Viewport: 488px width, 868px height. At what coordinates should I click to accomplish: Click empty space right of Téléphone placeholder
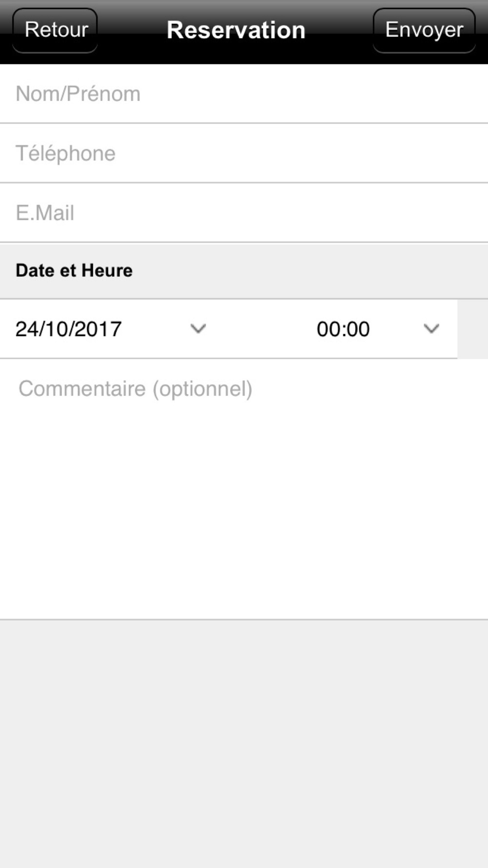pos(303,153)
